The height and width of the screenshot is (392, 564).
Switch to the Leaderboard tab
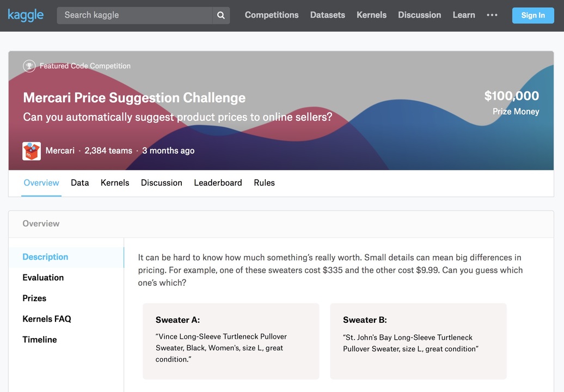tap(218, 183)
